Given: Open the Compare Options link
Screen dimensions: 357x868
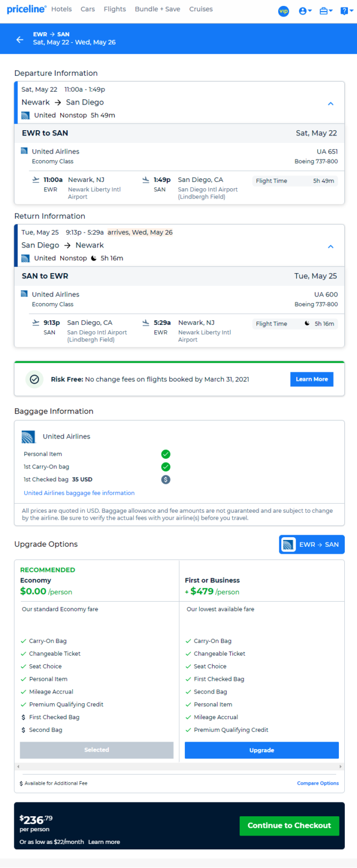Looking at the screenshot, I should [318, 783].
